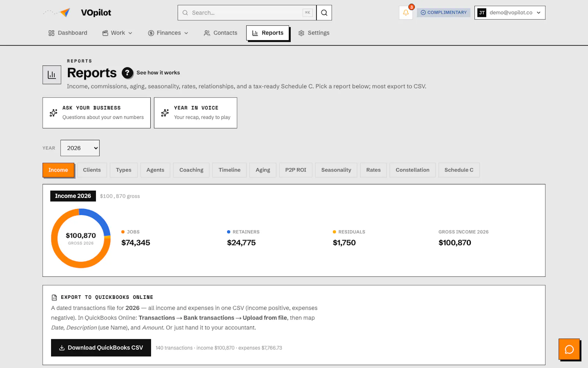Click the Retainers amount $24,775
The width and height of the screenshot is (588, 368).
tap(241, 243)
